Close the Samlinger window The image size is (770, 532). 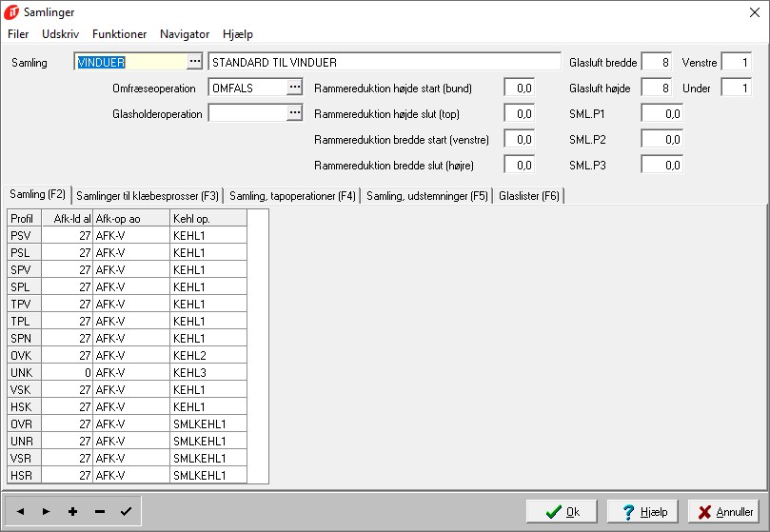(x=755, y=12)
